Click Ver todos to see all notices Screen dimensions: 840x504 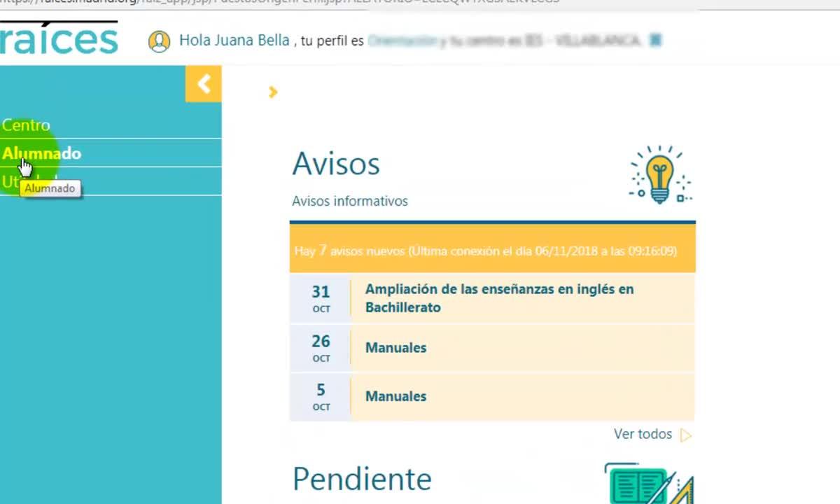(x=643, y=434)
